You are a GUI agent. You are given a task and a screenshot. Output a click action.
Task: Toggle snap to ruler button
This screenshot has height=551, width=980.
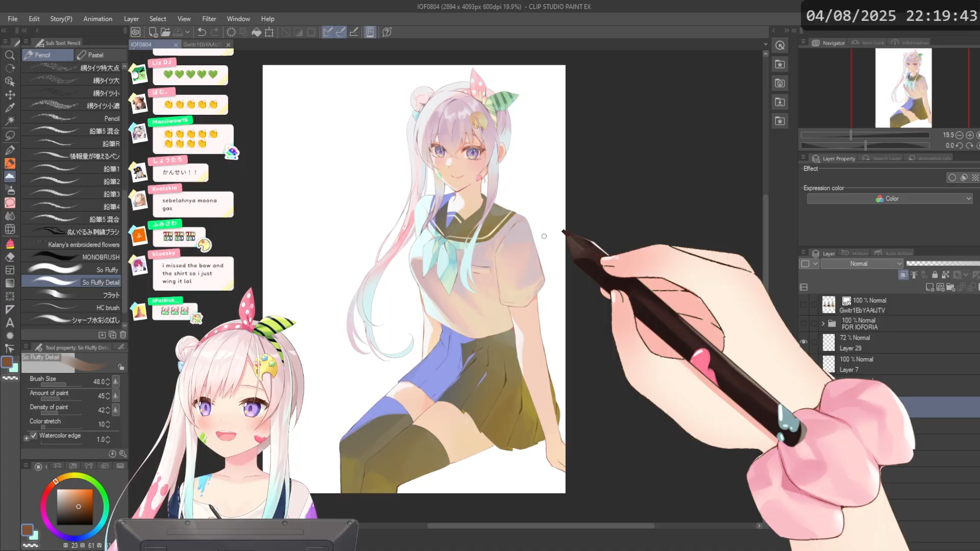tap(328, 32)
